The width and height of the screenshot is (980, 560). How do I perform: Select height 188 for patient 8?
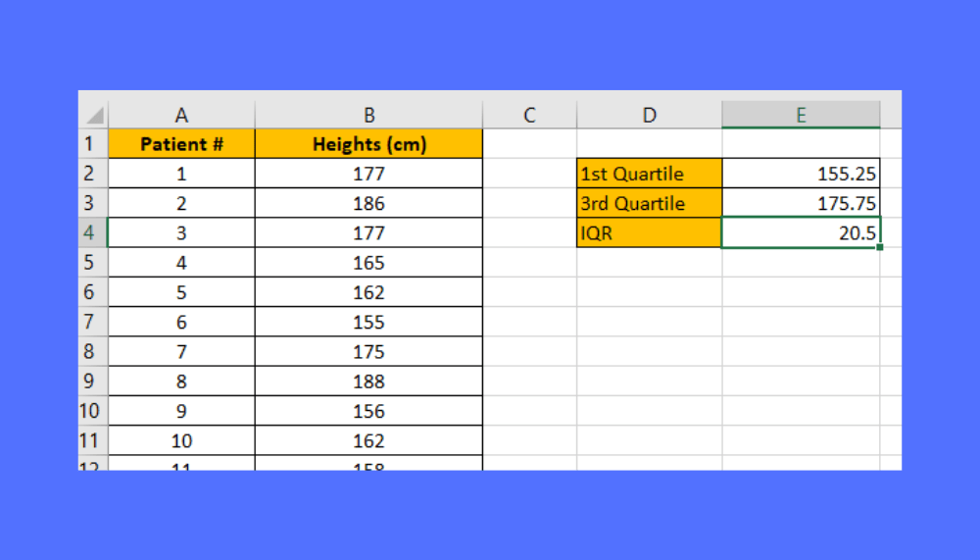368,382
